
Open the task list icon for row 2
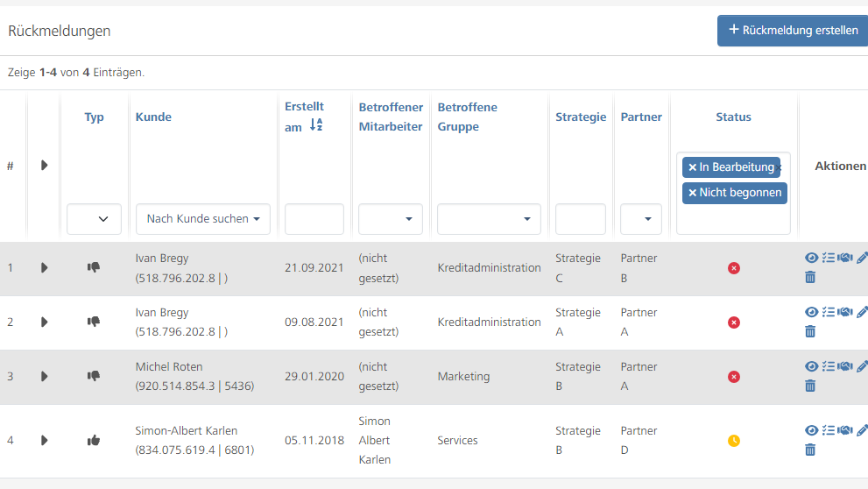coord(829,313)
